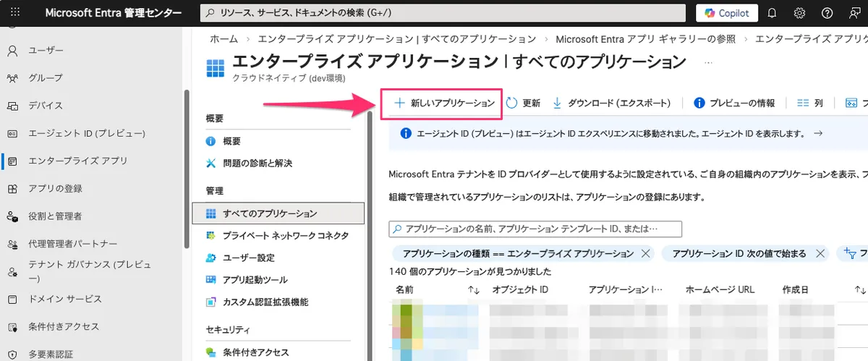The height and width of the screenshot is (361, 868).
Task: Click オブジェクト ID column header
Action: pyautogui.click(x=520, y=289)
